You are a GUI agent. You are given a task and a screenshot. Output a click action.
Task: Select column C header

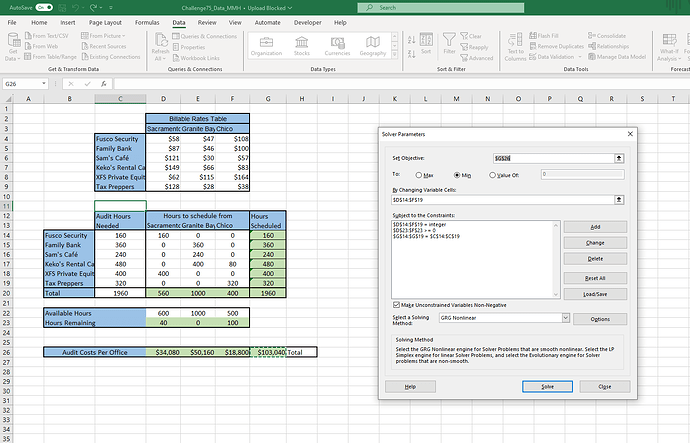120,99
